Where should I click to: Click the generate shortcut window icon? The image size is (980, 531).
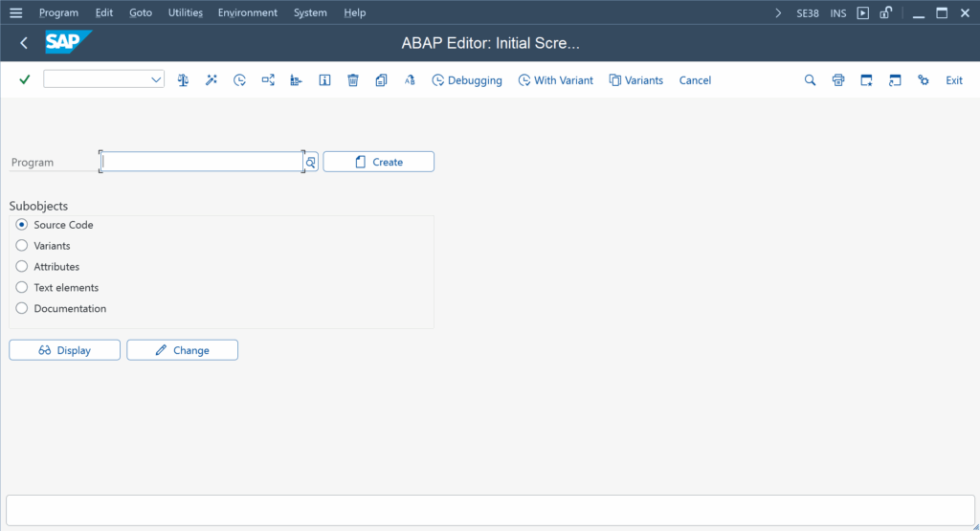coord(895,80)
